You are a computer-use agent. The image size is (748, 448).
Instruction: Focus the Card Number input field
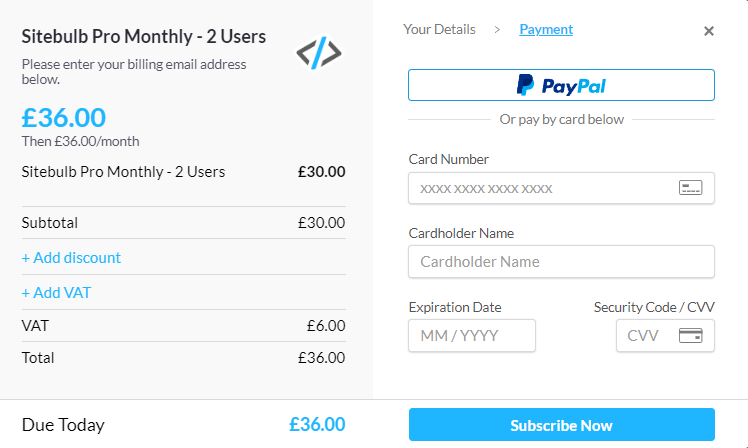point(561,188)
